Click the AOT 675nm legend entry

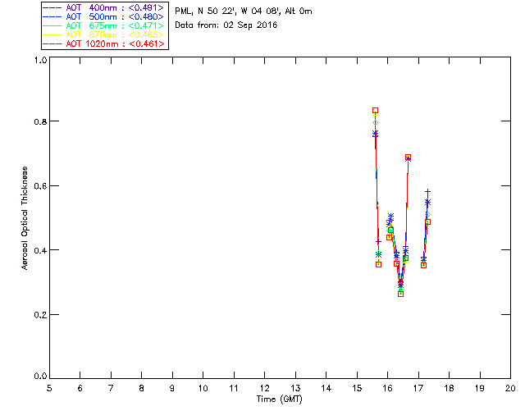coord(103,25)
